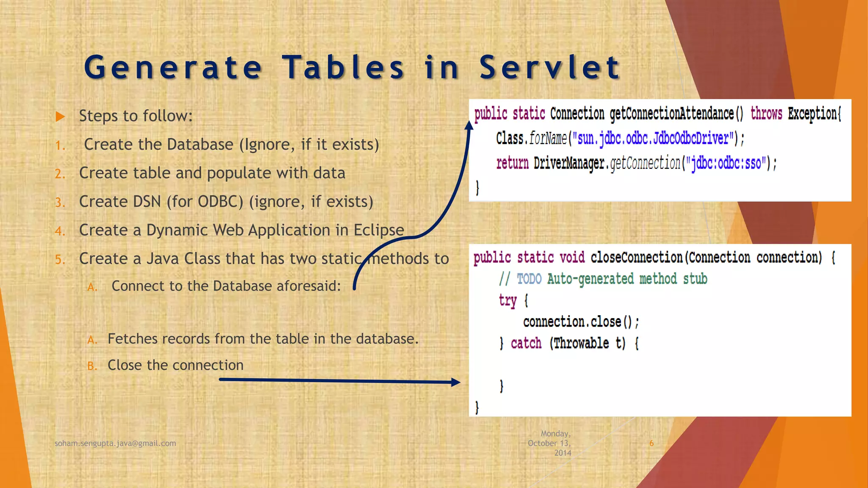The height and width of the screenshot is (488, 868).
Task: Click 'Create a Java Class that has two static methods' line
Action: coord(264,258)
